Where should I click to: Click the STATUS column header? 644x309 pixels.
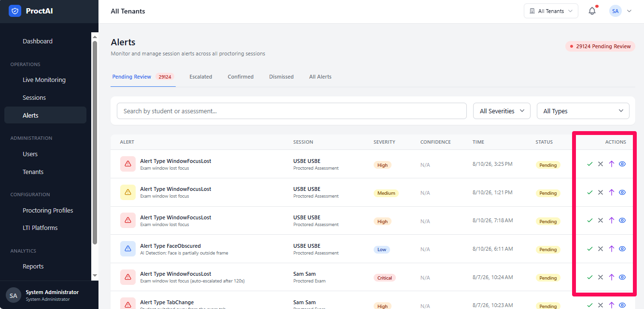pos(544,142)
